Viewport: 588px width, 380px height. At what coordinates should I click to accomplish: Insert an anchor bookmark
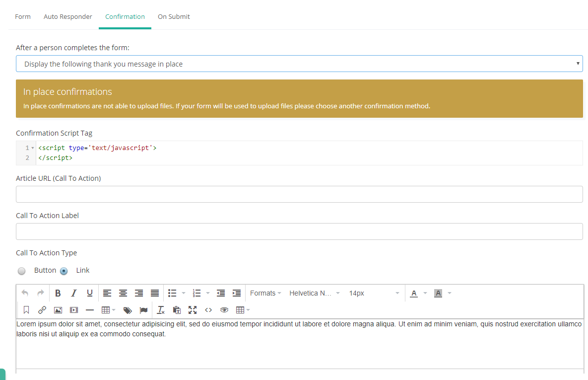pyautogui.click(x=26, y=310)
